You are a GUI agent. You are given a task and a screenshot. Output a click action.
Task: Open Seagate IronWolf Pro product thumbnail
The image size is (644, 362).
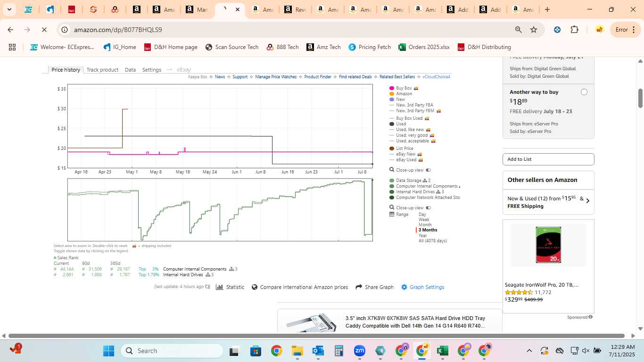pyautogui.click(x=548, y=245)
